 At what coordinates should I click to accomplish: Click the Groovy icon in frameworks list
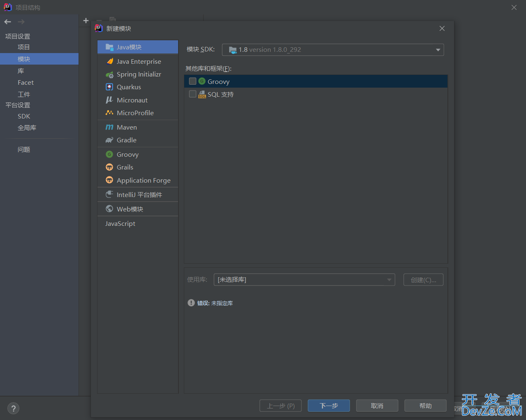(x=202, y=81)
